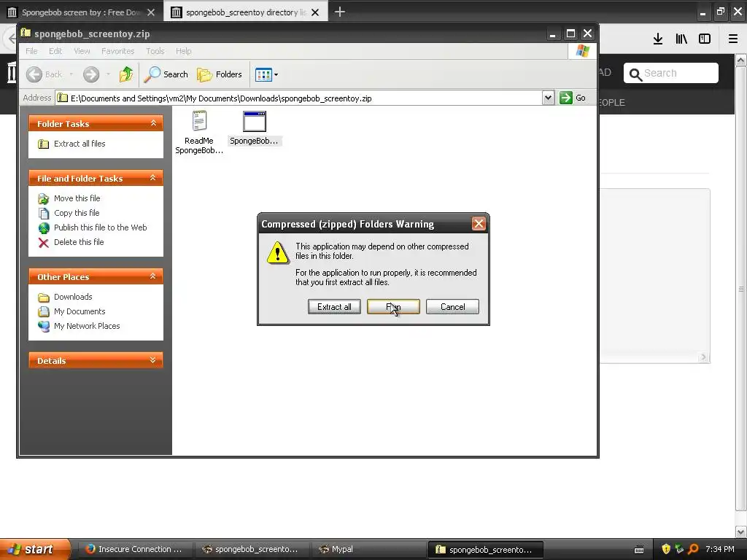Click the Go button next to address

(x=573, y=98)
